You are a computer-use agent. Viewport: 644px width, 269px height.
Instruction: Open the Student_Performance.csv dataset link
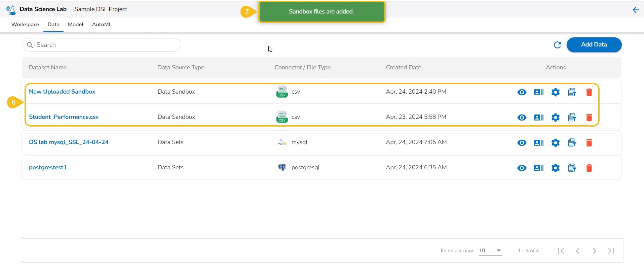click(x=64, y=117)
